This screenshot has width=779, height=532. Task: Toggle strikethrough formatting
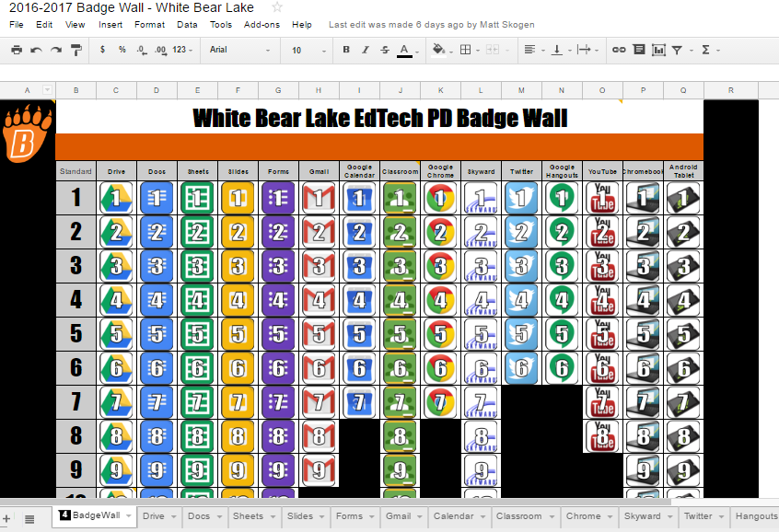coord(385,50)
